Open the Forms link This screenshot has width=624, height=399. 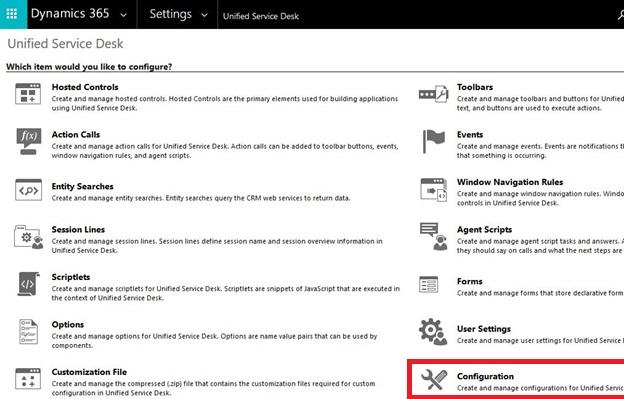click(x=470, y=281)
